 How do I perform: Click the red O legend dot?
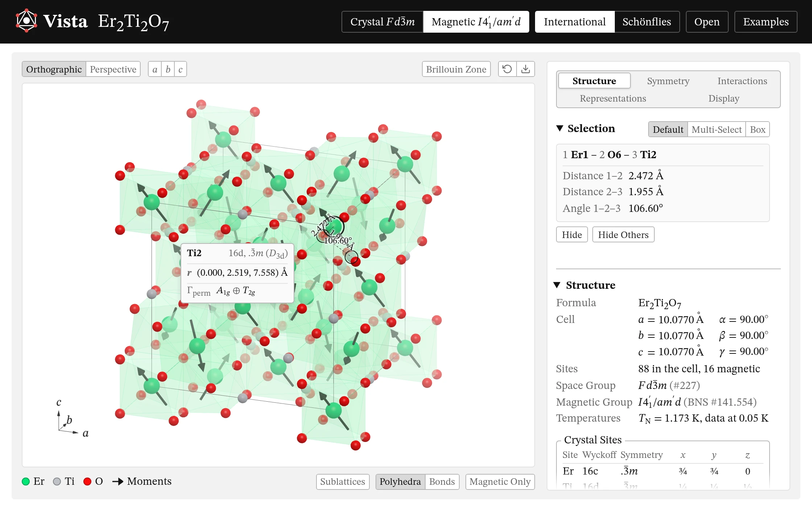[x=87, y=482]
